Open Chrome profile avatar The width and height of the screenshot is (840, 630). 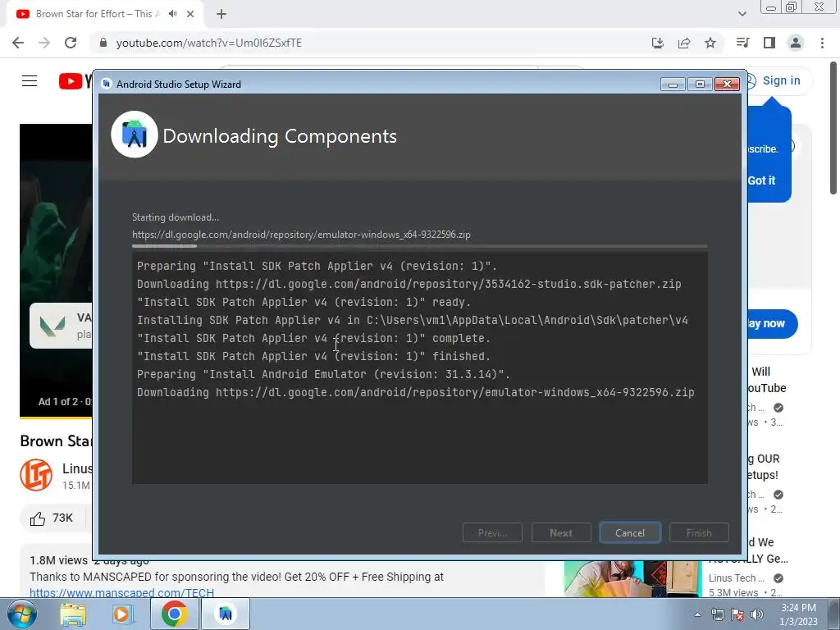point(796,43)
